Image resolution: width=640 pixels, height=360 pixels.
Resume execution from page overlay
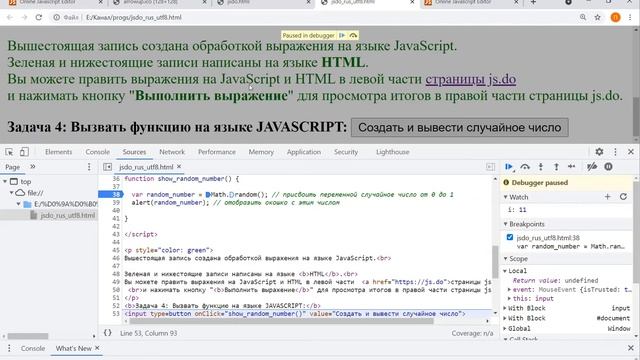pos(342,36)
